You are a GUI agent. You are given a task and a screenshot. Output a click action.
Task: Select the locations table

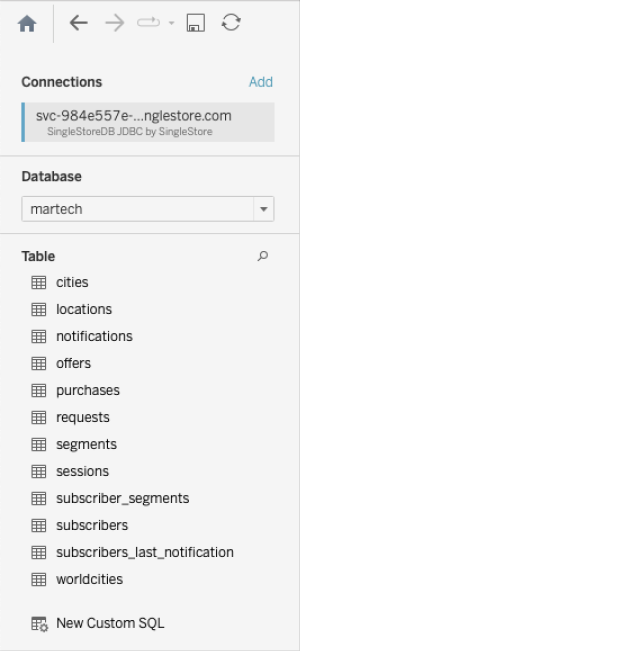[x=84, y=309]
